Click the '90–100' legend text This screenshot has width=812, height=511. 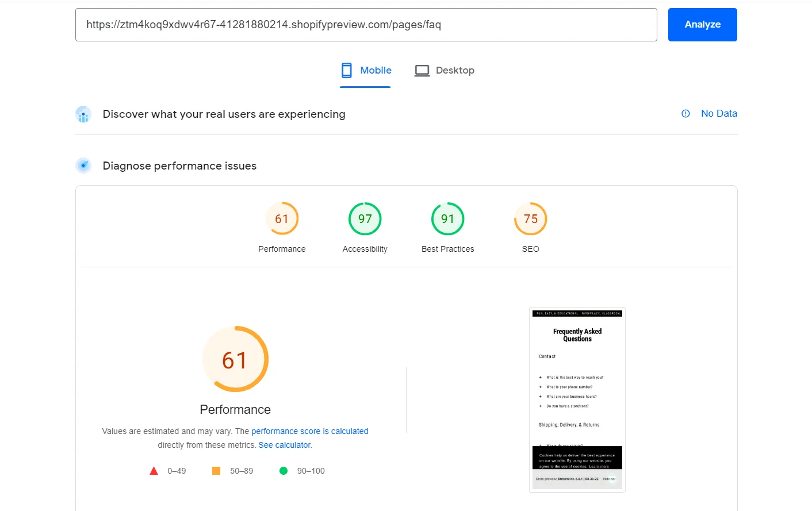pos(311,471)
